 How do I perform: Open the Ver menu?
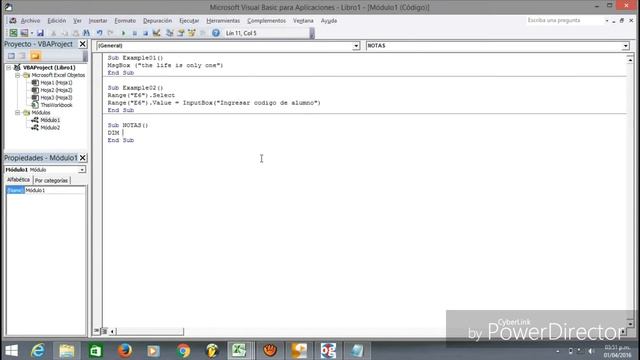click(x=77, y=20)
